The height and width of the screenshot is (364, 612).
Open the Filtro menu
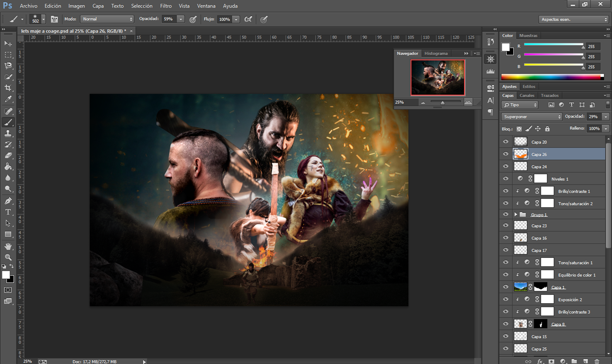[x=166, y=6]
